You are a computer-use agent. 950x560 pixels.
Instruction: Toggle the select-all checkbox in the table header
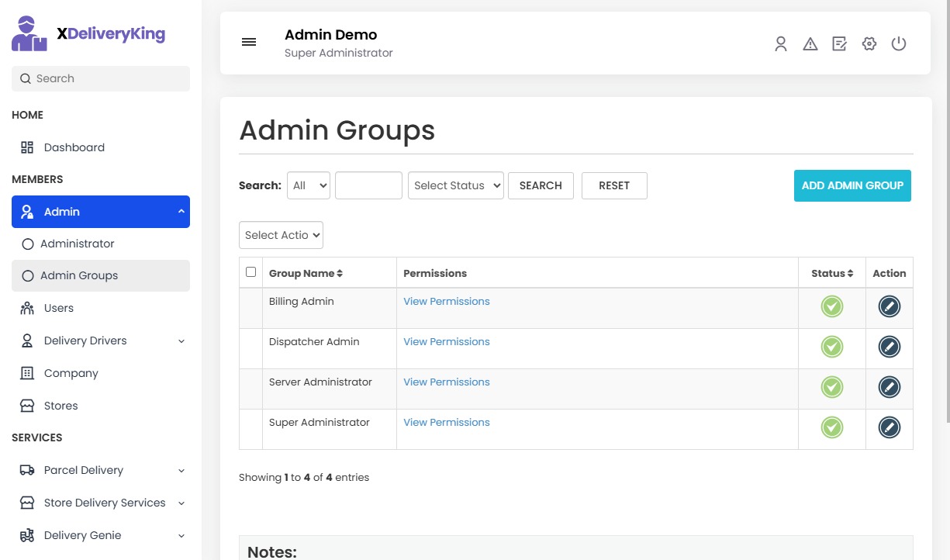coord(250,272)
